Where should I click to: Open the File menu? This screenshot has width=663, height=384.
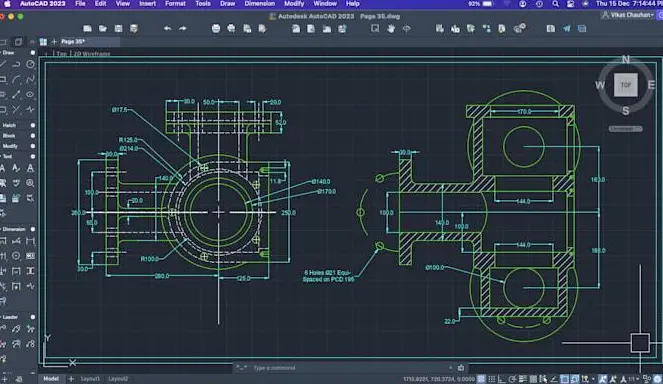pos(80,4)
